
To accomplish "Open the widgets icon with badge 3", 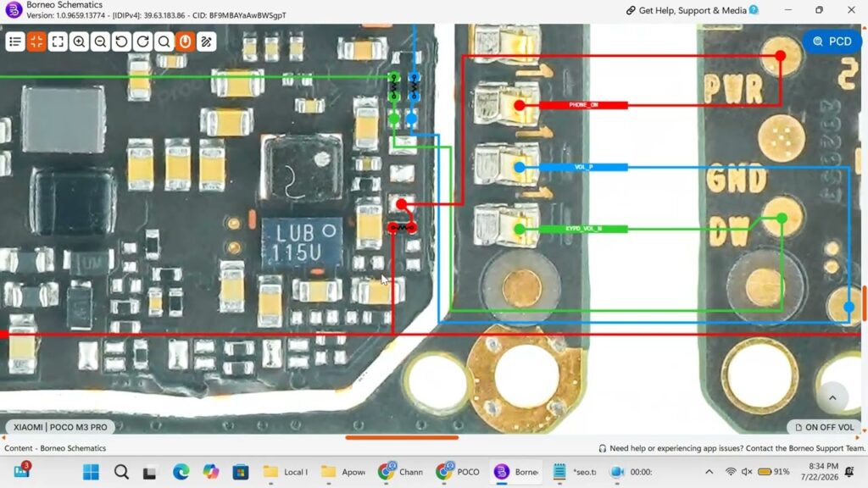I will coord(21,471).
